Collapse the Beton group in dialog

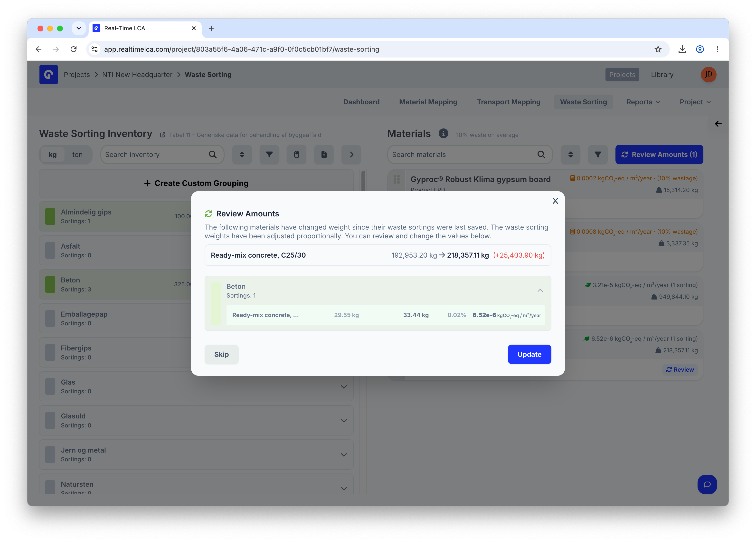pos(540,290)
